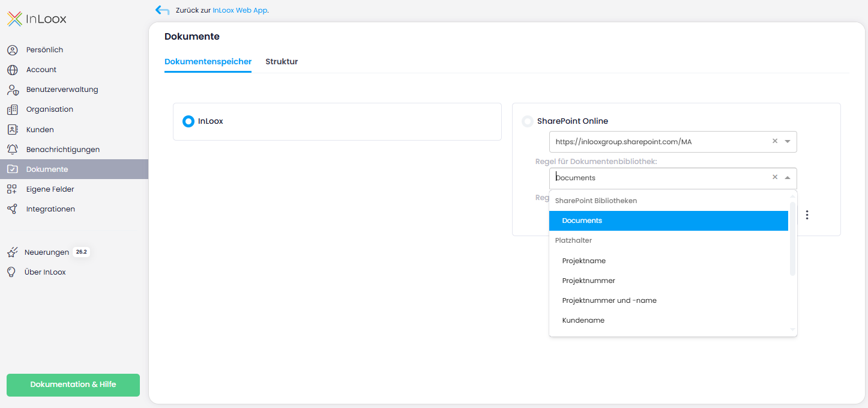
Task: Click the Dokumente folder icon
Action: click(12, 169)
